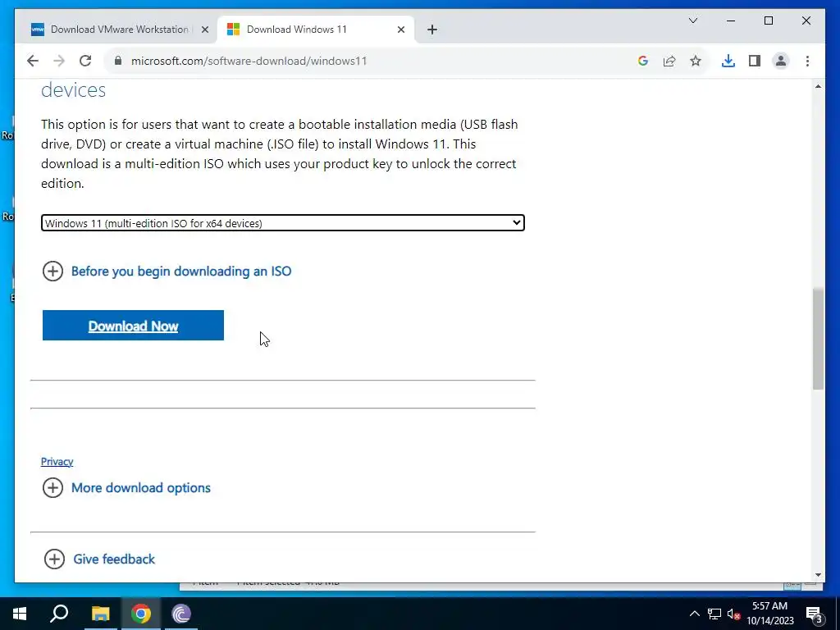
Task: Open the purple swirl app in taskbar
Action: pyautogui.click(x=181, y=614)
